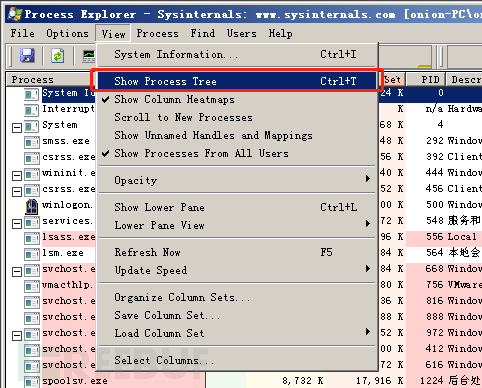Enable Show Unnamed Handles and Mappings
The image size is (482, 388).
pos(237,135)
